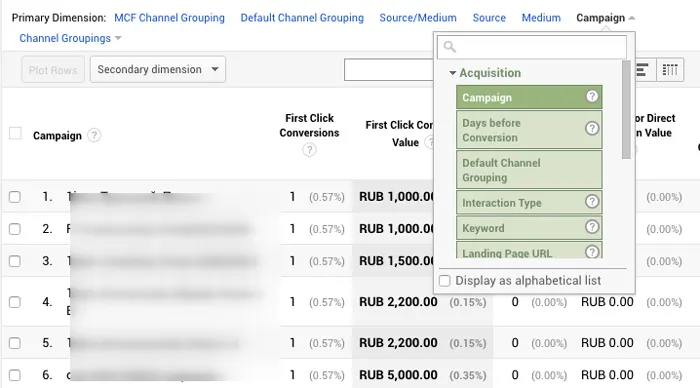Click value RUB 5,000.00 in row 6

[398, 375]
